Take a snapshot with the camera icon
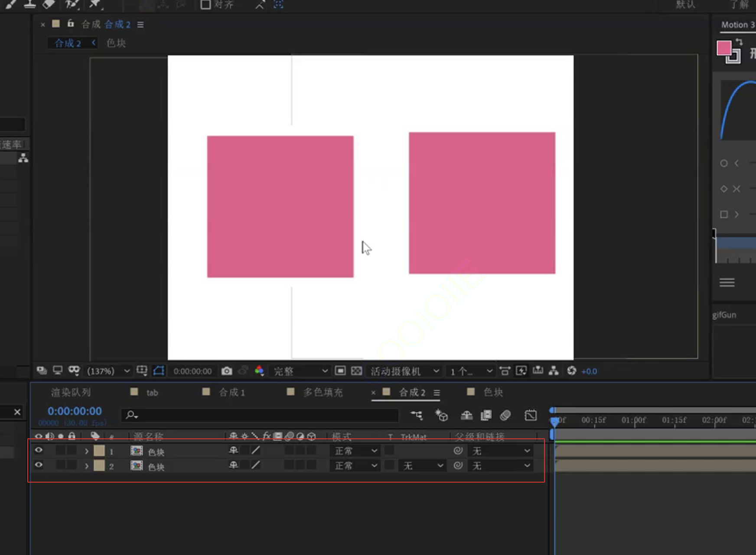The width and height of the screenshot is (756, 555). [x=227, y=371]
